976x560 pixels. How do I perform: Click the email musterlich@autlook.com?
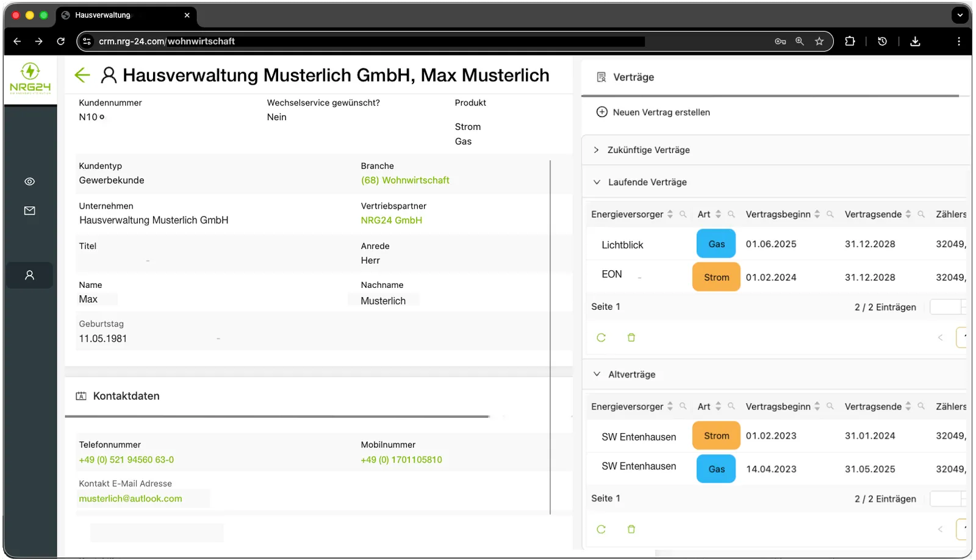tap(131, 499)
